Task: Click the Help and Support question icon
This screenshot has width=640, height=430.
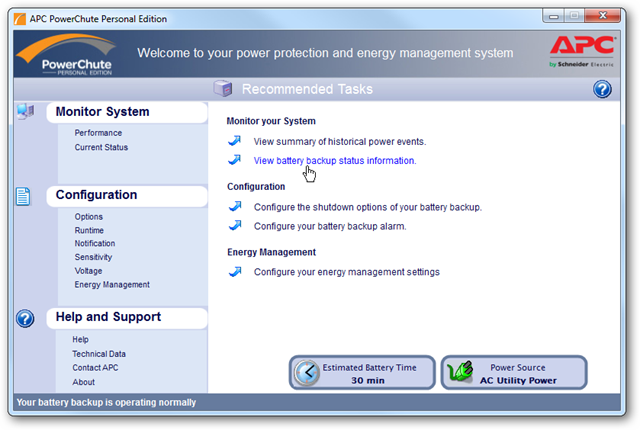Action: pyautogui.click(x=26, y=319)
